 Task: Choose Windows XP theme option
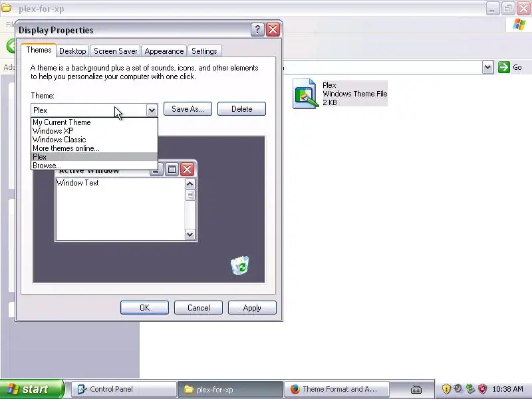click(94, 131)
